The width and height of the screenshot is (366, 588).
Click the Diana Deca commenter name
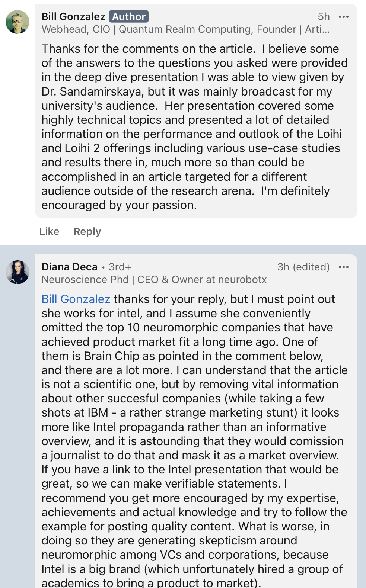pos(70,267)
